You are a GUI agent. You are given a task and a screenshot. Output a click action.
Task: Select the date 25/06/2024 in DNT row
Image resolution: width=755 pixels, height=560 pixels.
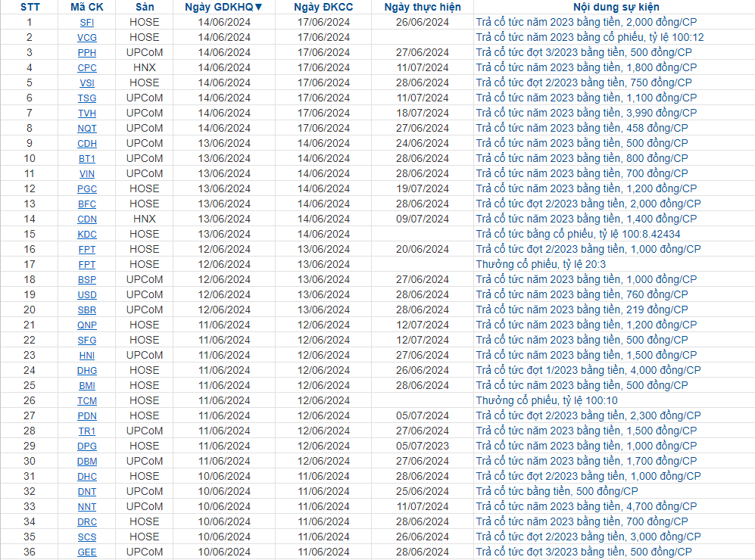tap(423, 491)
